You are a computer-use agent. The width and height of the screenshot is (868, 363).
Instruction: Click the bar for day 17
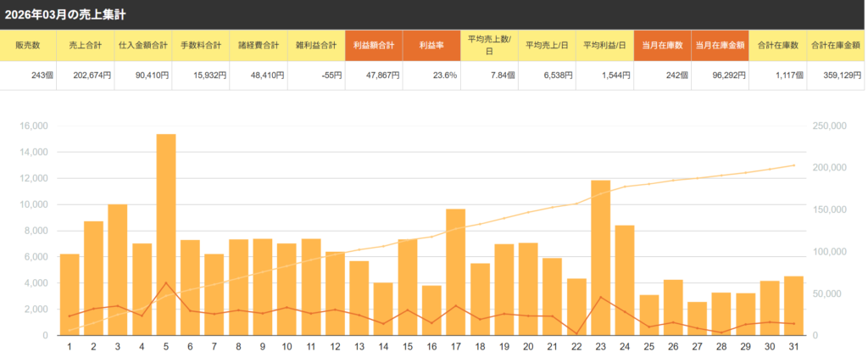(x=455, y=271)
